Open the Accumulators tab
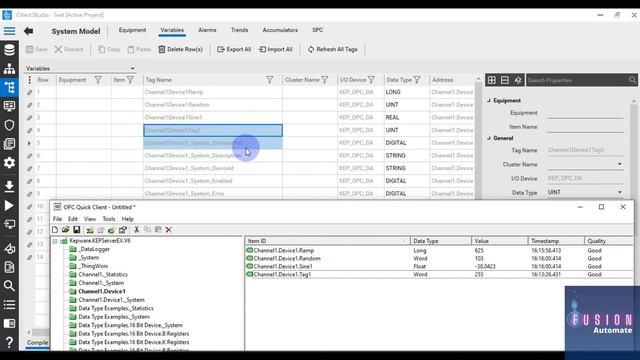 [280, 30]
